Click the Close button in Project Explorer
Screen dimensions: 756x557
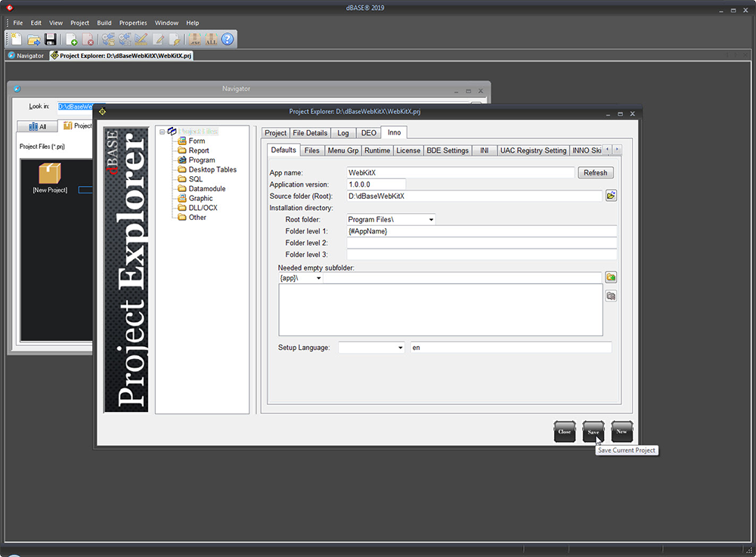click(x=565, y=432)
